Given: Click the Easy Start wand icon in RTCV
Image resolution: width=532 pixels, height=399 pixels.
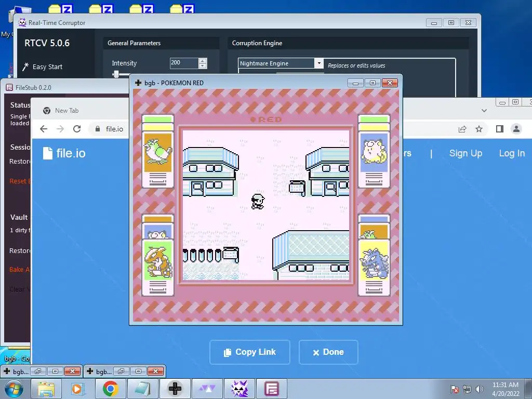Looking at the screenshot, I should [x=25, y=67].
